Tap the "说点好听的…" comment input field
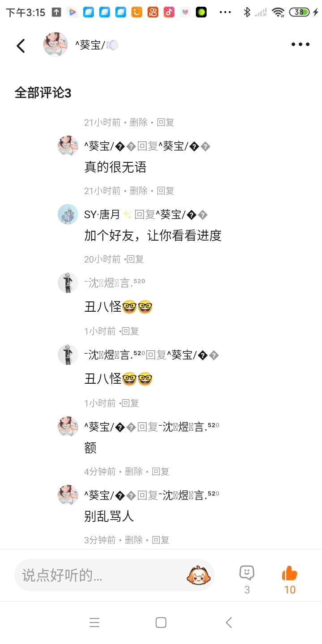 coord(114,575)
